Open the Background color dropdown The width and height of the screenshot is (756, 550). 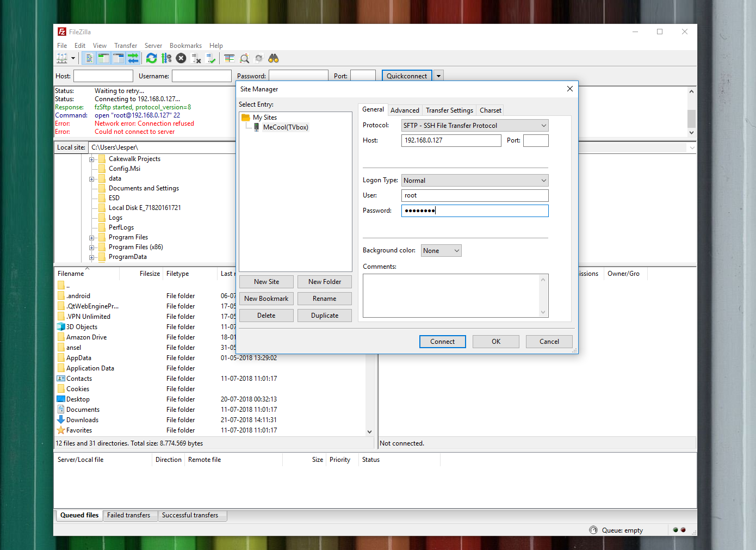click(x=441, y=251)
